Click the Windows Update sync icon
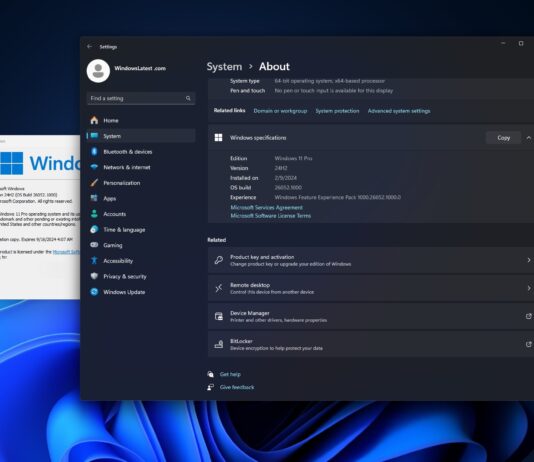This screenshot has width=534, height=462. [94, 292]
